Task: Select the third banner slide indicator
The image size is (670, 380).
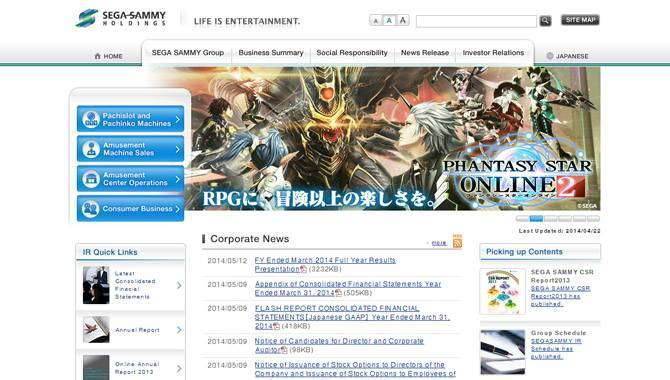Action: coord(550,218)
